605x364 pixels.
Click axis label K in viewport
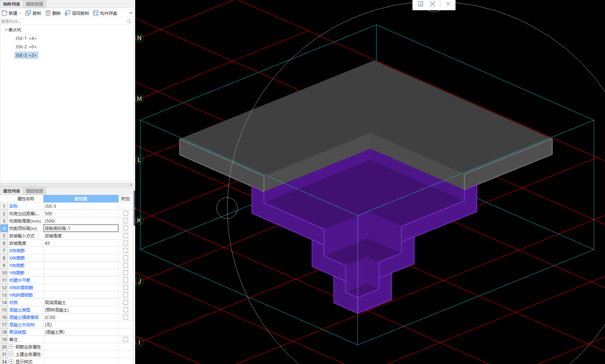139,220
